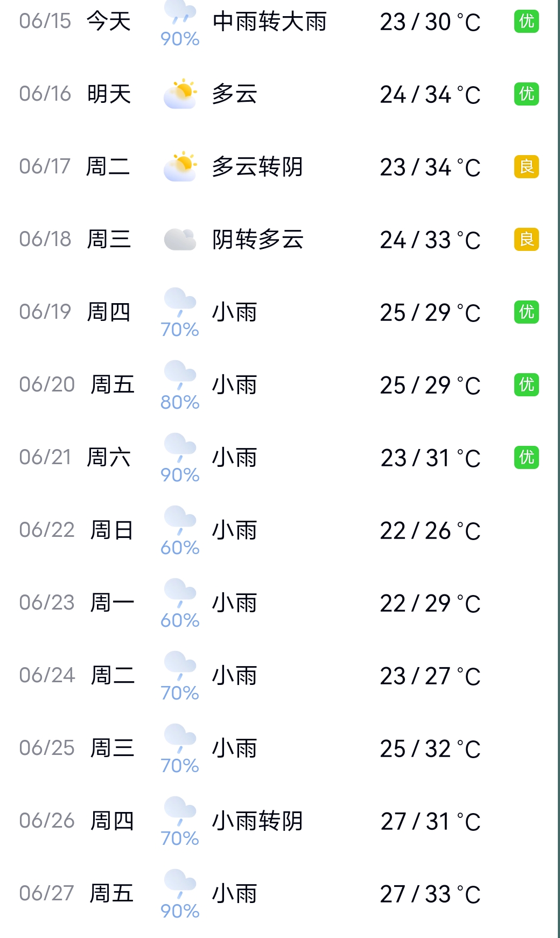Select the 06/23 周一 date label

coord(76,603)
